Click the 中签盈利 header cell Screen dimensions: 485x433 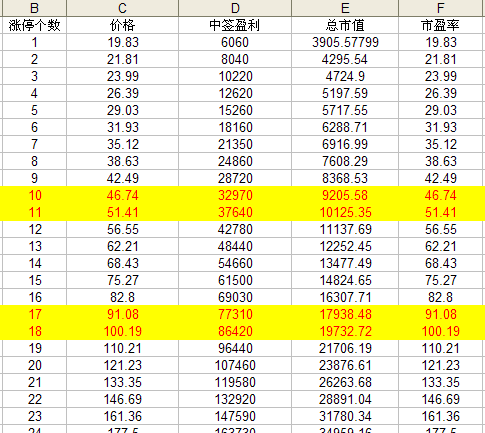[235, 25]
